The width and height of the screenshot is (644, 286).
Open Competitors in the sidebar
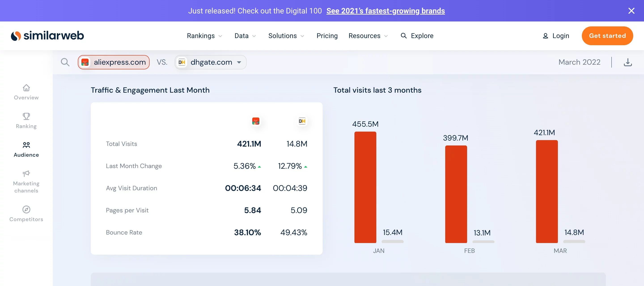click(26, 214)
